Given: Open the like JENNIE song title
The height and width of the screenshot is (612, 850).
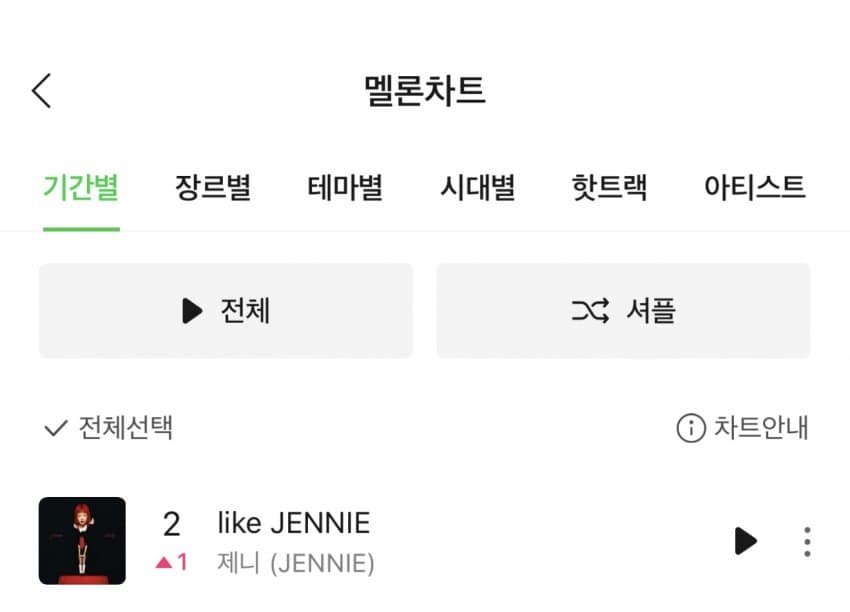Looking at the screenshot, I should tap(294, 523).
